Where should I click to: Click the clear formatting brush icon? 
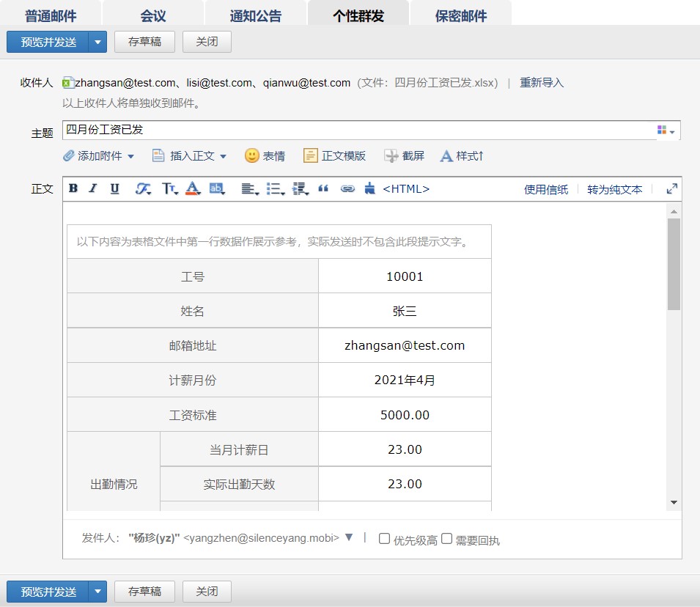tap(369, 188)
